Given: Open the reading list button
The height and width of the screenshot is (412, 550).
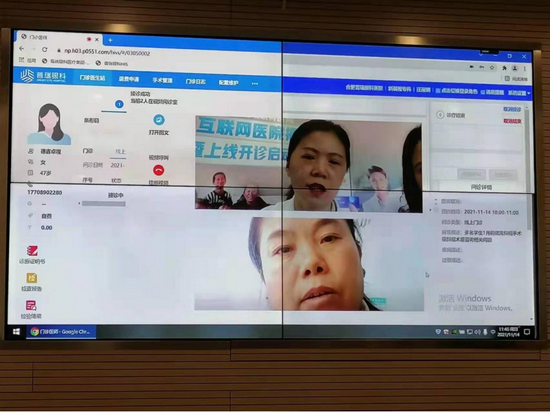Looking at the screenshot, I should pyautogui.click(x=516, y=79).
